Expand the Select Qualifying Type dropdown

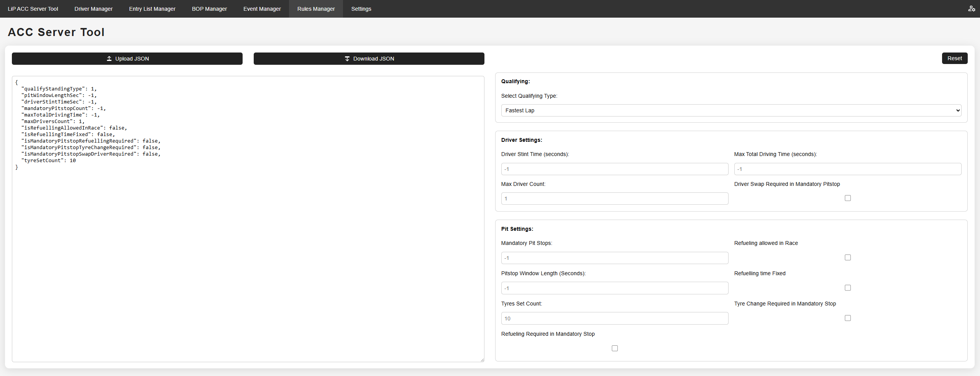[731, 110]
